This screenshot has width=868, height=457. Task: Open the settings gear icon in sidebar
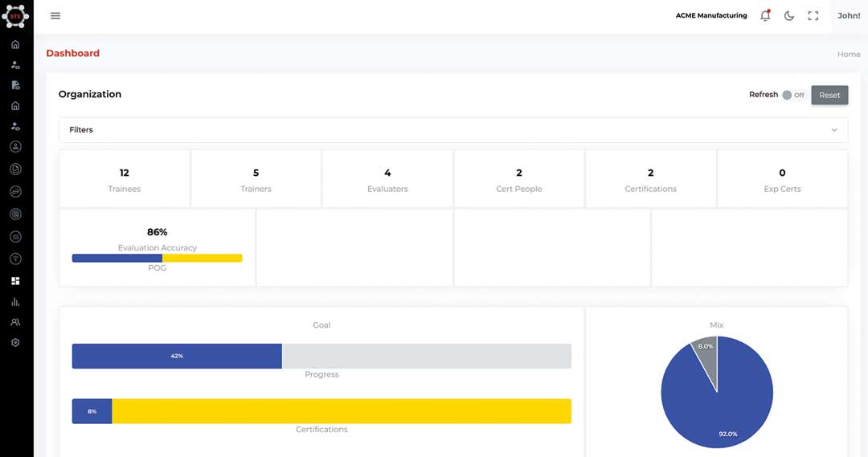point(15,343)
